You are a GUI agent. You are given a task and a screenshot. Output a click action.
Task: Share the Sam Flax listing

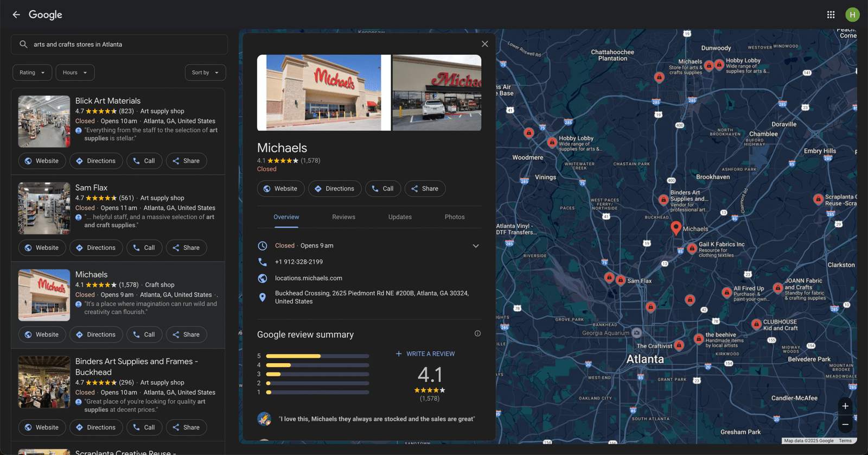[x=186, y=248]
